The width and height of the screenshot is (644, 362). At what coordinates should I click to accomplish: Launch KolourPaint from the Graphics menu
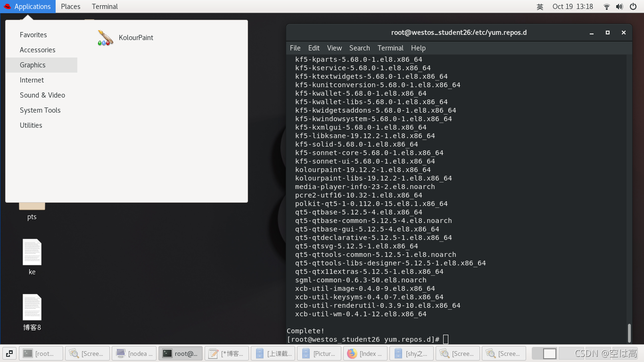(126, 38)
